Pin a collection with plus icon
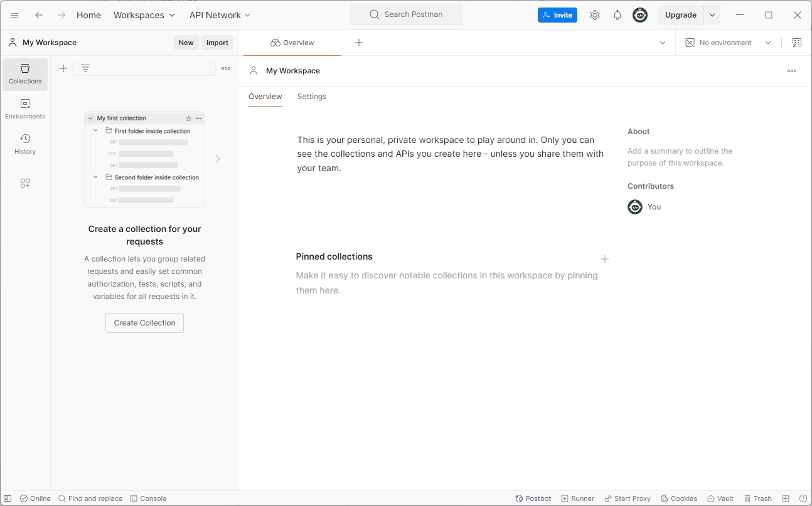 (605, 259)
